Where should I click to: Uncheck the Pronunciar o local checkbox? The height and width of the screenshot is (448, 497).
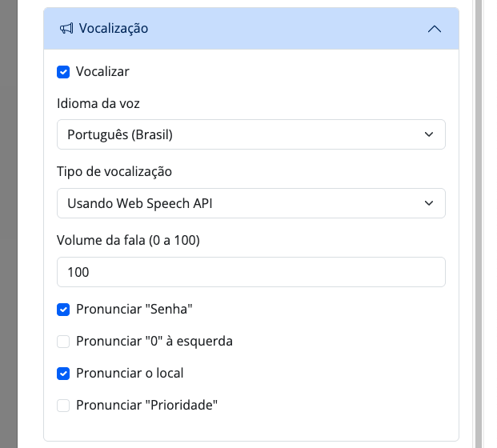[x=64, y=374]
